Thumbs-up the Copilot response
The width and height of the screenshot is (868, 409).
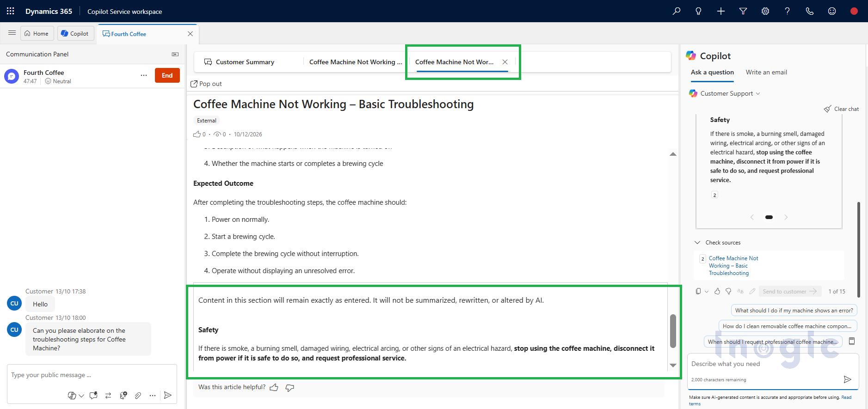click(717, 291)
